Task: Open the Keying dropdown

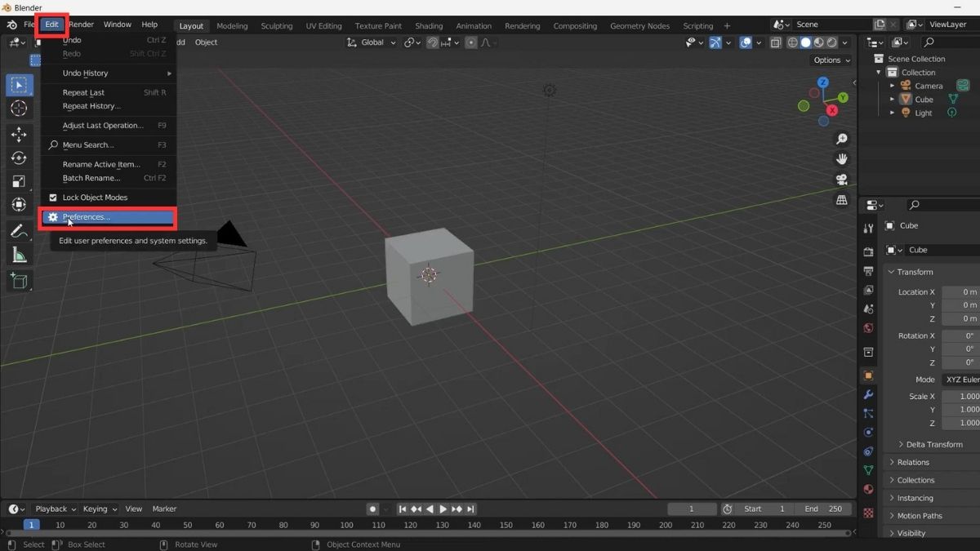Action: coord(100,509)
